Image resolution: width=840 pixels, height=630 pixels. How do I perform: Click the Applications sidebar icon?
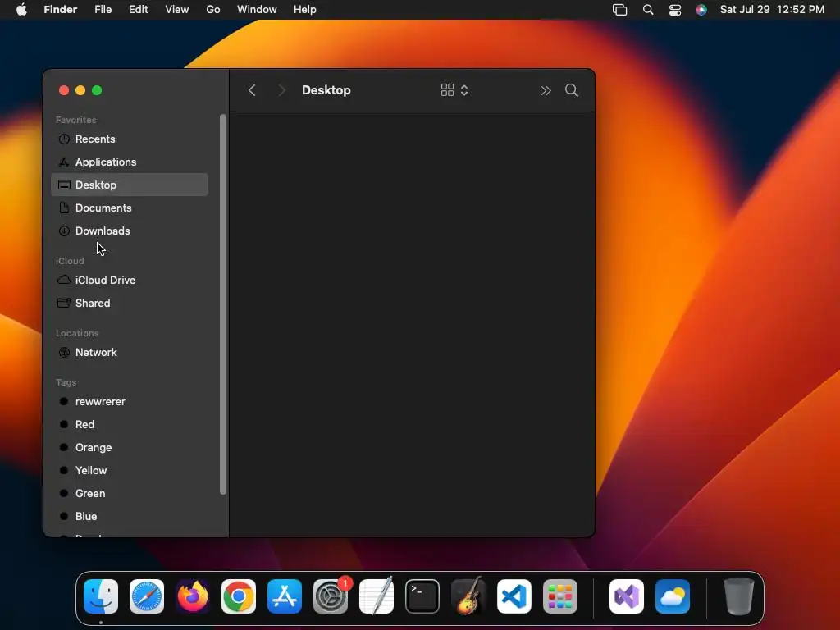click(x=64, y=162)
